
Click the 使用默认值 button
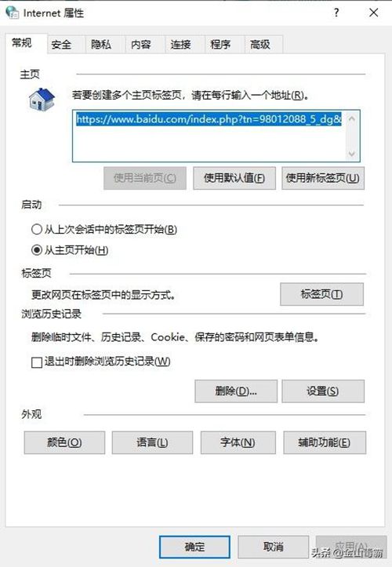coord(234,178)
